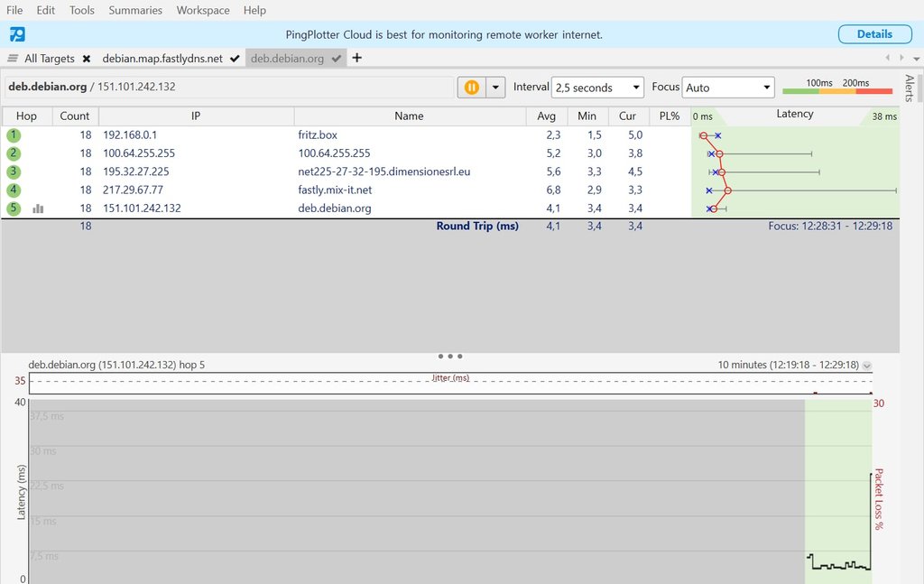Image resolution: width=924 pixels, height=584 pixels.
Task: Click the Details button
Action: pyautogui.click(x=874, y=34)
